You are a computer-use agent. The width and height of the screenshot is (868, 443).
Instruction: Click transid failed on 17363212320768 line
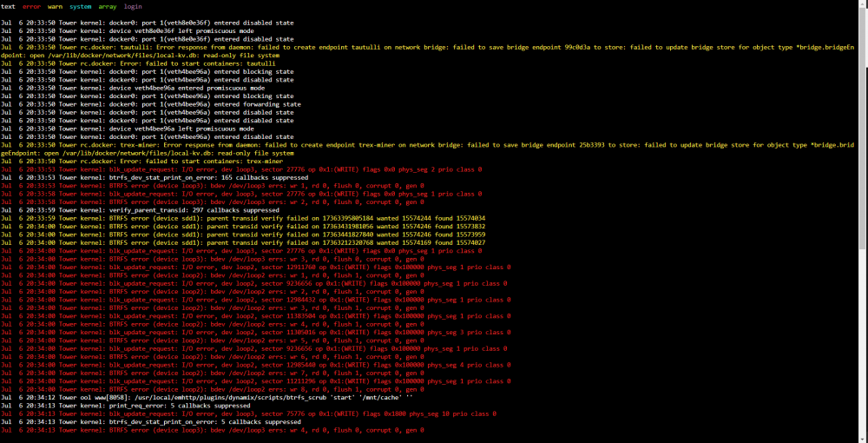click(243, 242)
